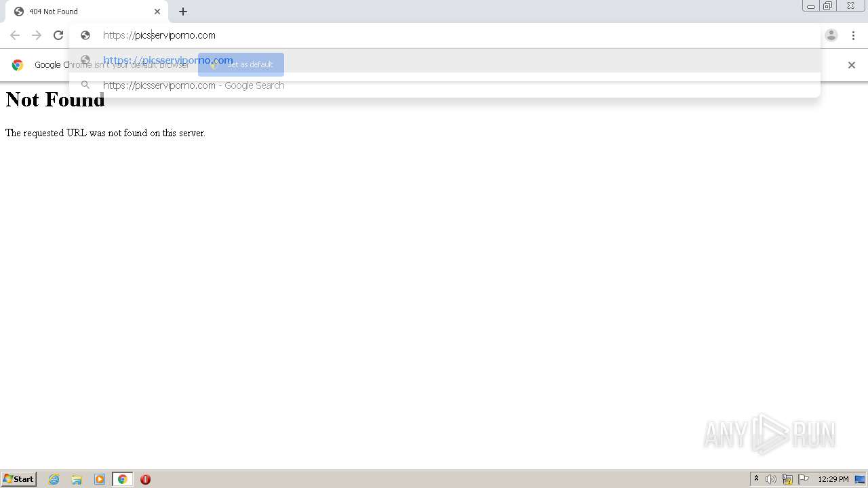Click the Show desktop button
Image resolution: width=868 pixels, height=488 pixels.
[x=860, y=479]
